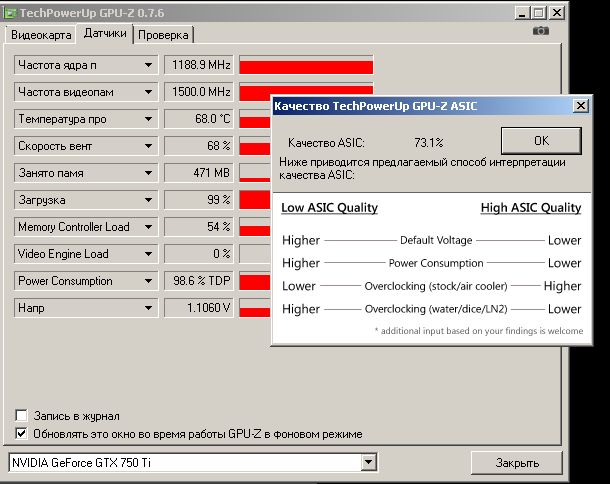Screen dimensions: 610x484
Task: Click the 1500.0 MHz memory clock bar graph
Action: click(x=307, y=90)
